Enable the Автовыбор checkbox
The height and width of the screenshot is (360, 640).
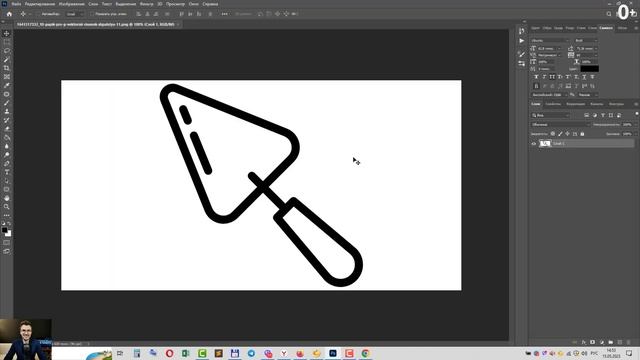[x=39, y=14]
